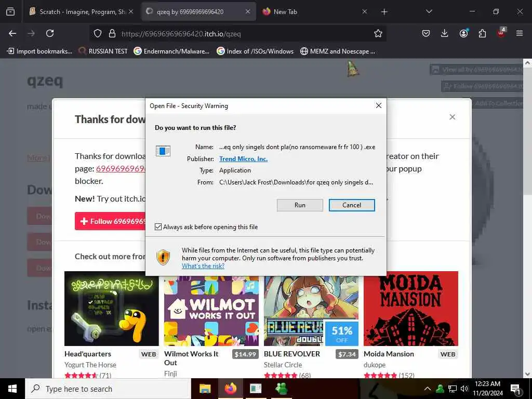The width and height of the screenshot is (532, 399).
Task: Open the MEMZ and Noescape bookmark
Action: 338,51
